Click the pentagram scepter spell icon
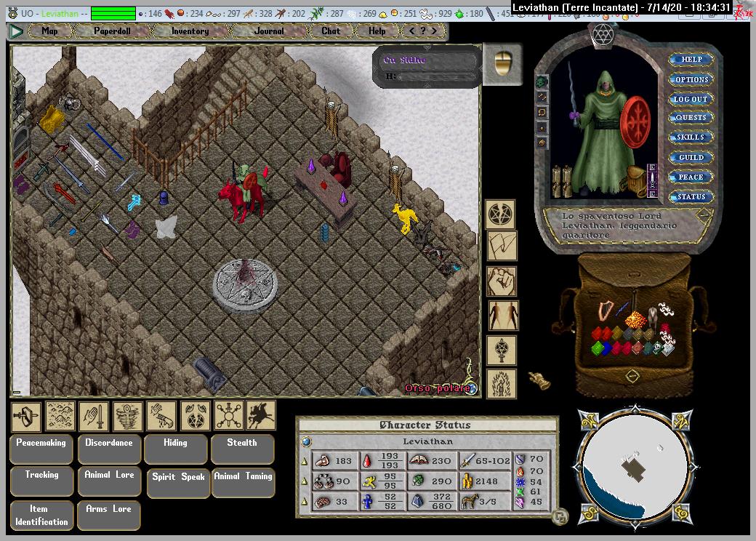Viewport: 756px width, 541px height. pyautogui.click(x=501, y=350)
